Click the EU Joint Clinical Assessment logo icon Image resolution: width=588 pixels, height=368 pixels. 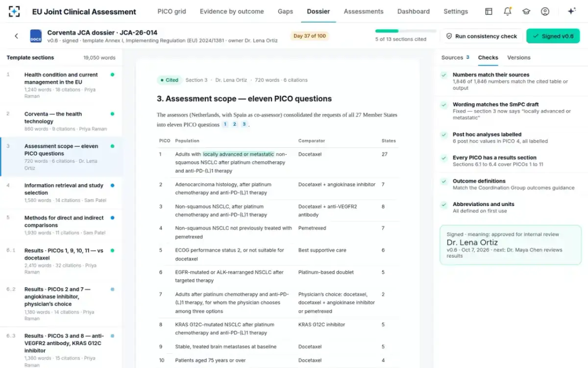(15, 11)
